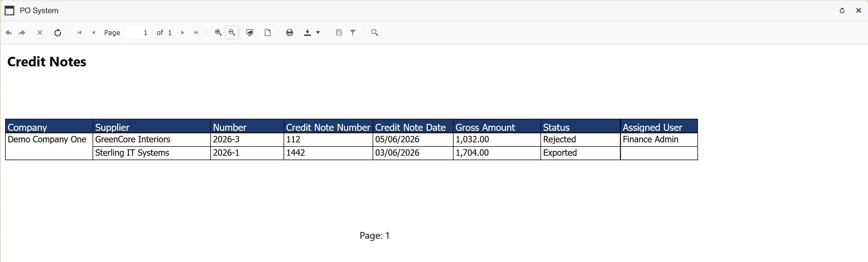Go to the next page
The width and height of the screenshot is (868, 262).
pyautogui.click(x=183, y=33)
